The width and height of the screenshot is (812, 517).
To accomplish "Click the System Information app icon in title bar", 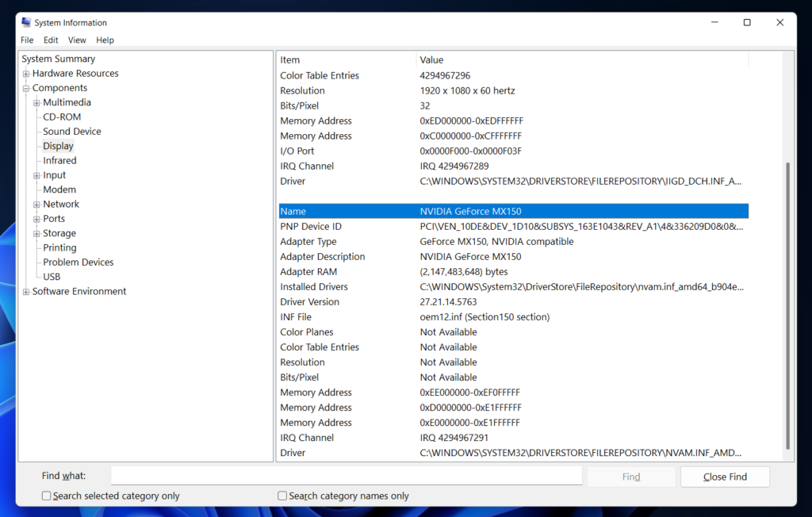I will point(26,22).
